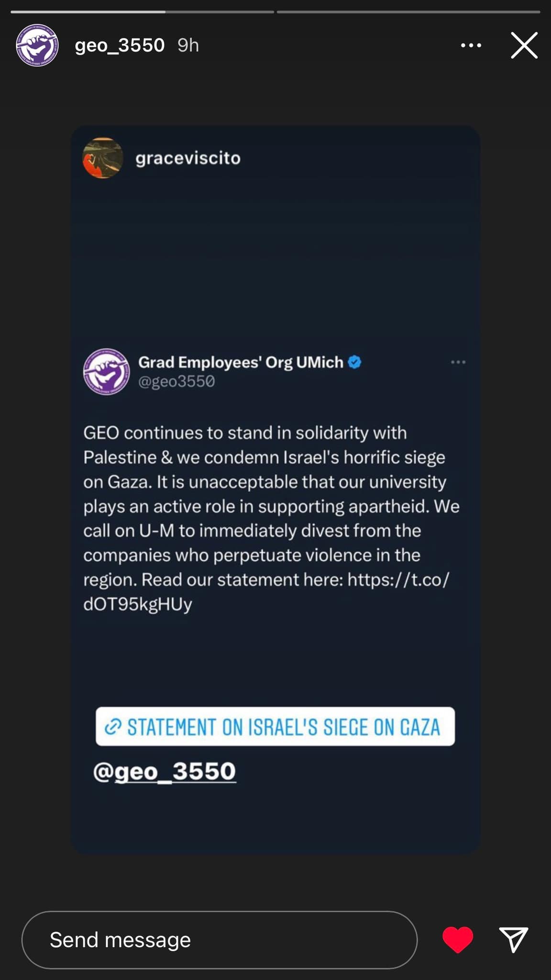
Task: Tap the geo_3550 username in story header
Action: 120,45
